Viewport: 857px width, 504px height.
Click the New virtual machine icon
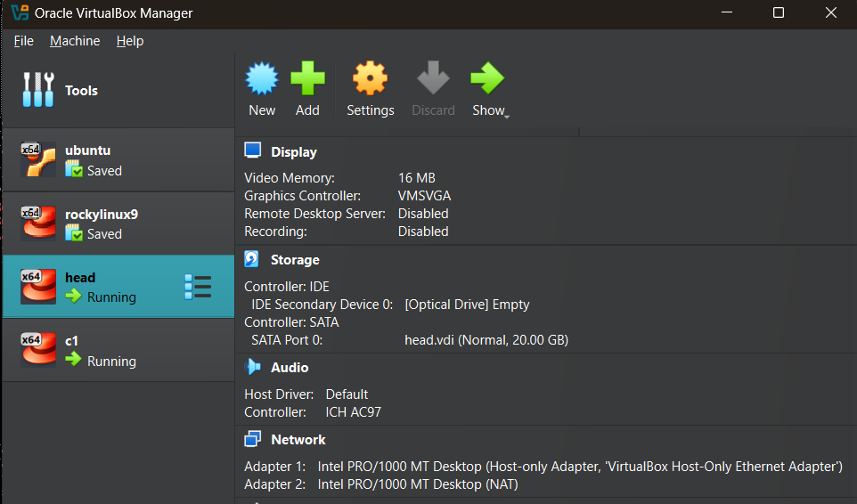point(262,78)
